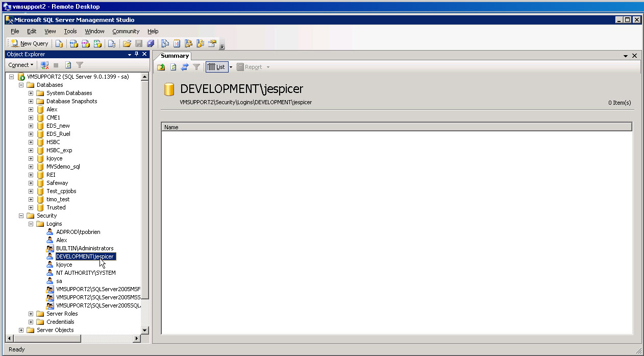Open the Community menu
This screenshot has width=644, height=356.
(x=126, y=31)
